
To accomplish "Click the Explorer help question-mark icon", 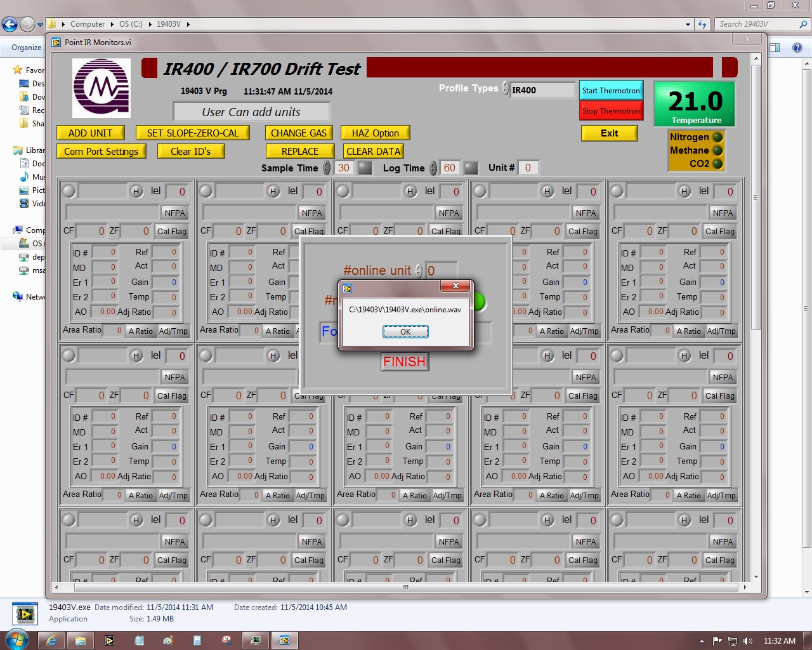I will [x=797, y=48].
